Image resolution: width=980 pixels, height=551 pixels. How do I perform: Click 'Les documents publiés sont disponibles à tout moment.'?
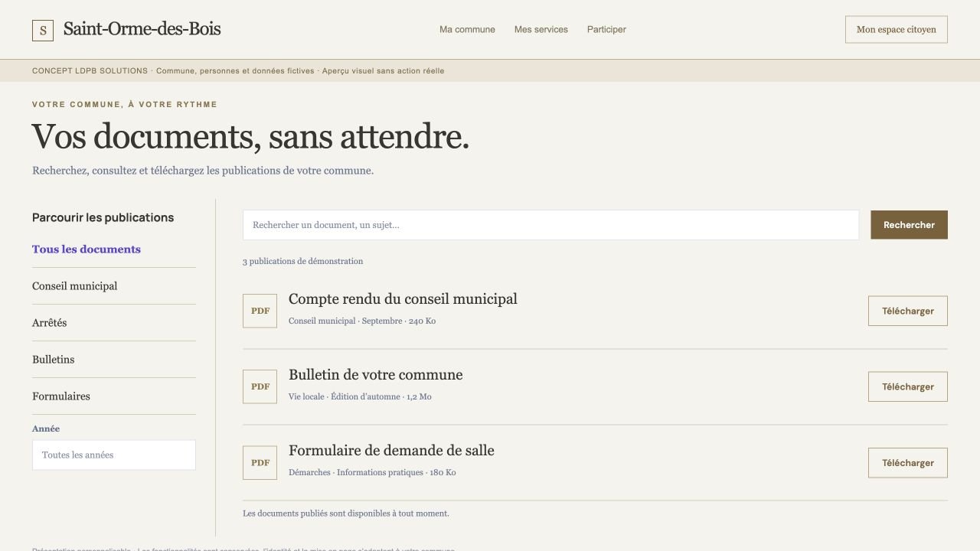point(346,514)
